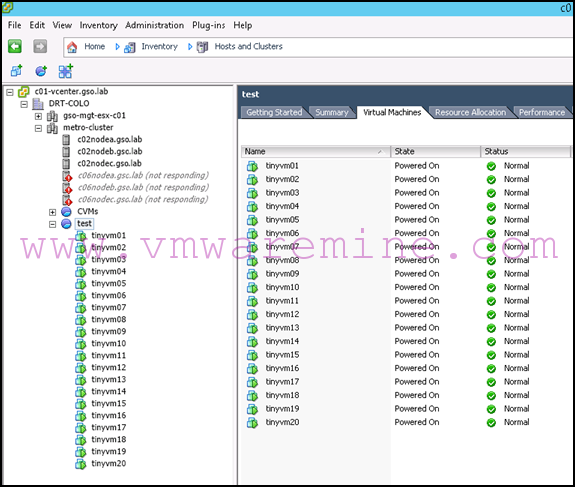
Task: Select c02nodeb.gso.lab host in tree
Action: point(110,152)
